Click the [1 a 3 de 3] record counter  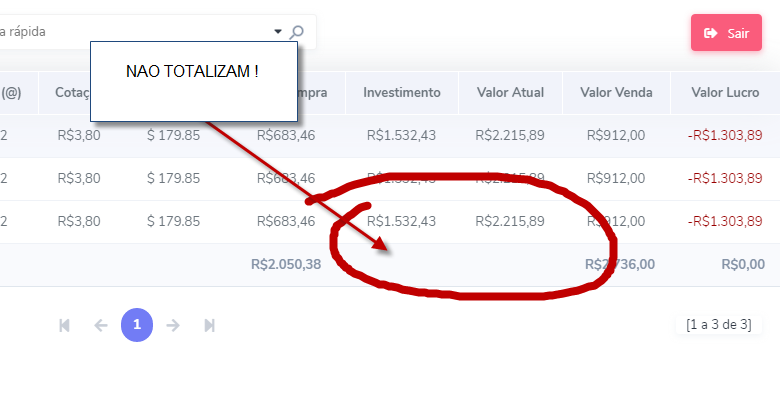[718, 325]
